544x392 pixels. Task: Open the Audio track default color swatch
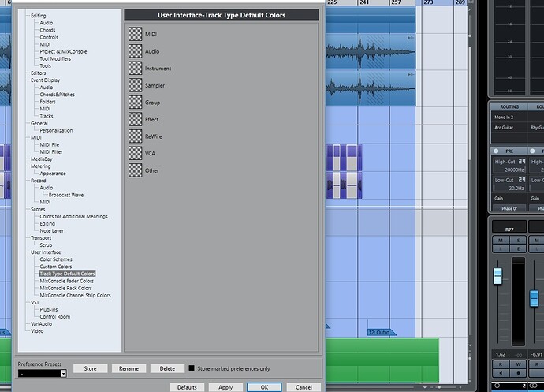(136, 51)
